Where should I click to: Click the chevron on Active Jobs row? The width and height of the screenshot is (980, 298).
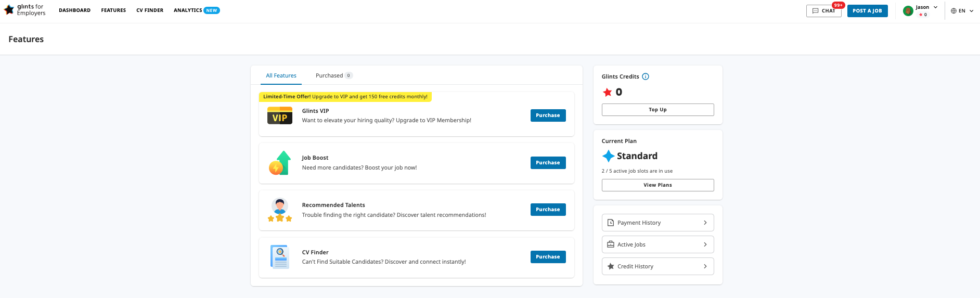pos(705,244)
